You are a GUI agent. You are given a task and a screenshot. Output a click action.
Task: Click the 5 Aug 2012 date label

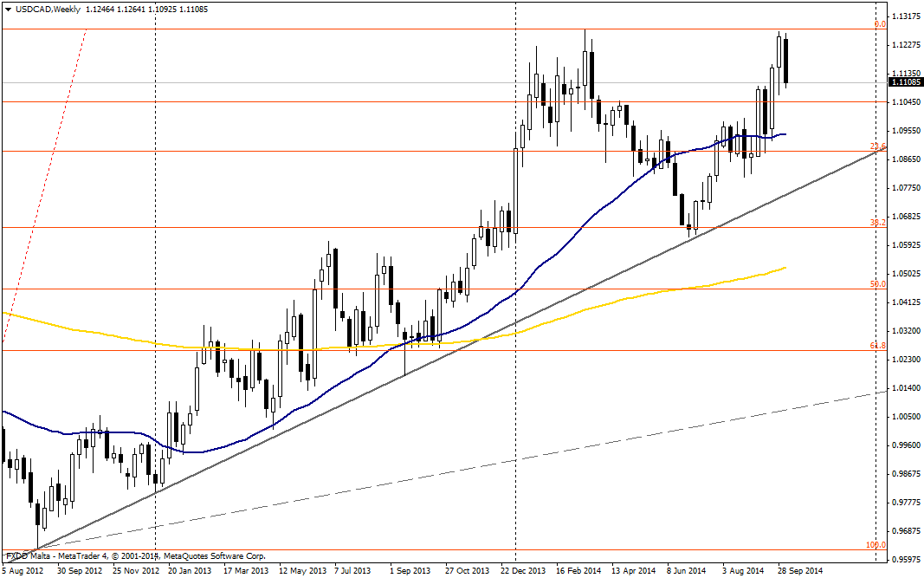pos(23,571)
